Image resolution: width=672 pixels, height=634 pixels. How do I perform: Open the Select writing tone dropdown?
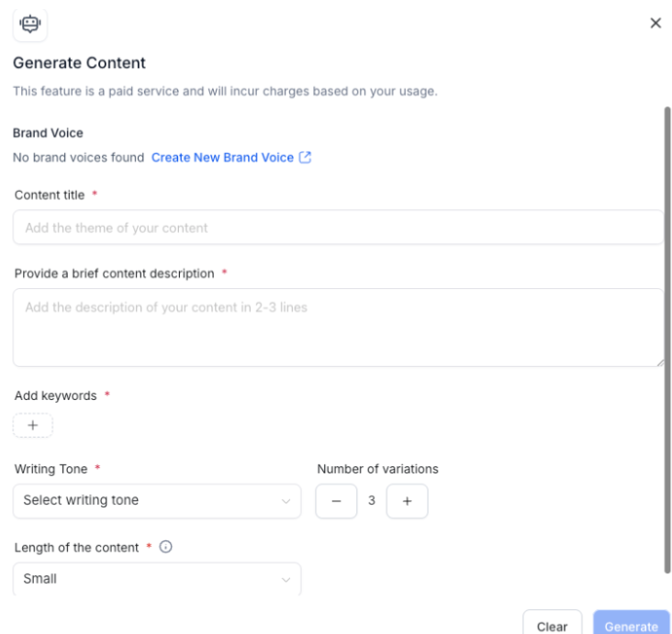pyautogui.click(x=156, y=501)
